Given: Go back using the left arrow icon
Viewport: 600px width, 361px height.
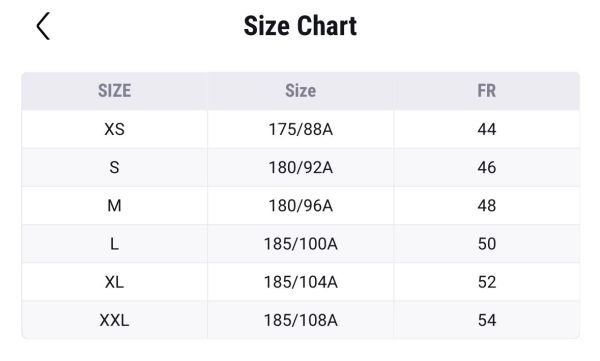Looking at the screenshot, I should [43, 26].
